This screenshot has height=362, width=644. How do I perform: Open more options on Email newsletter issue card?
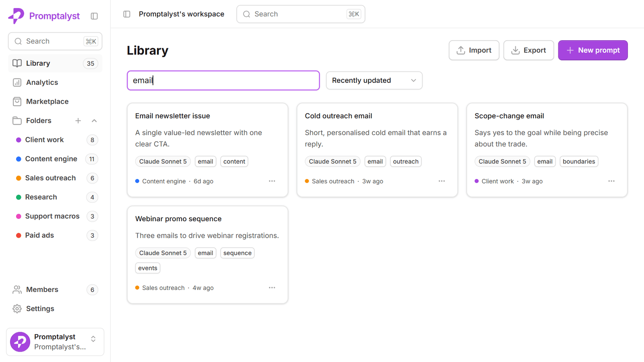272,181
